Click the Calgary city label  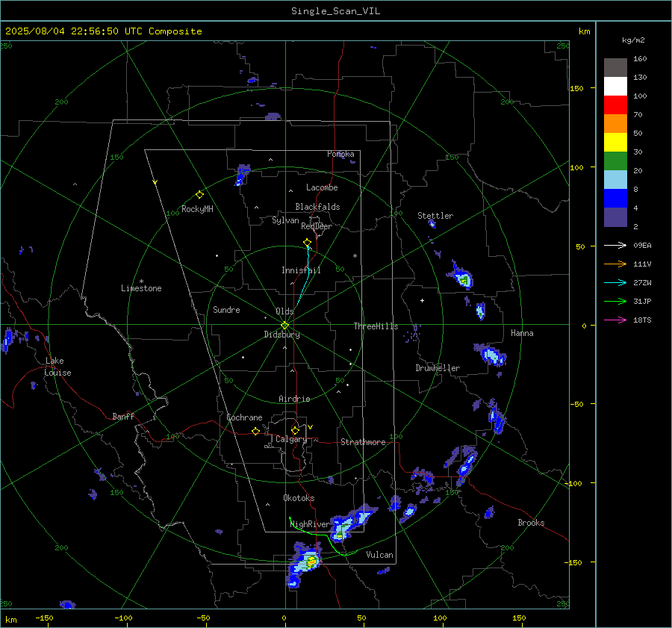coord(291,439)
